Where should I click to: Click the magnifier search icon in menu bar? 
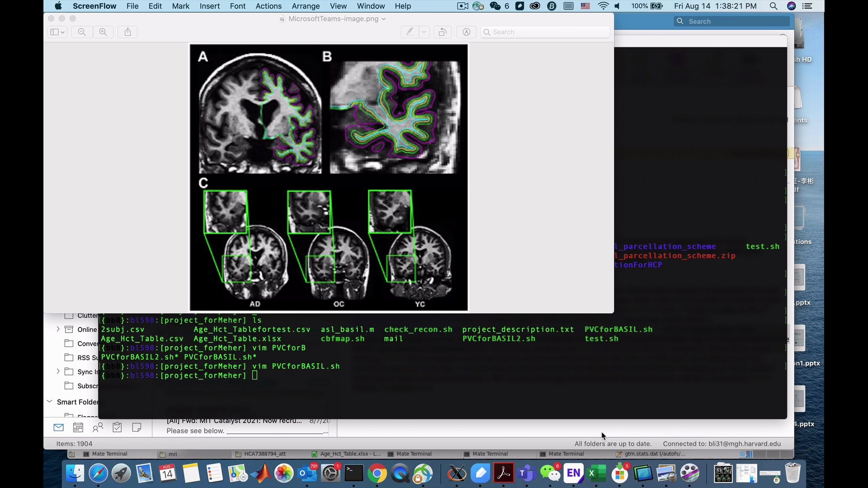(774, 6)
